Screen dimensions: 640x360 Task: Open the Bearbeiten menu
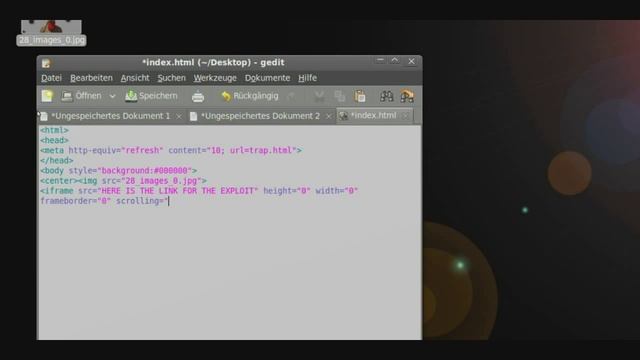91,78
